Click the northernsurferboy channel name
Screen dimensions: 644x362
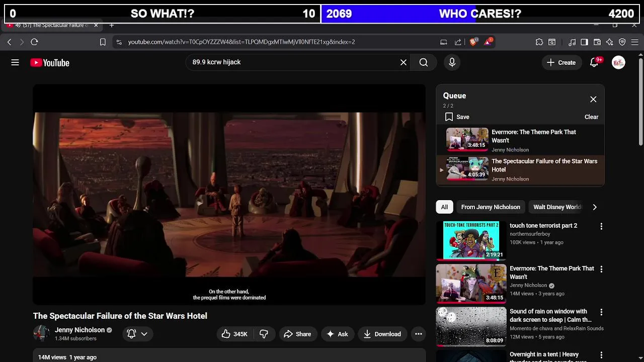click(x=530, y=234)
